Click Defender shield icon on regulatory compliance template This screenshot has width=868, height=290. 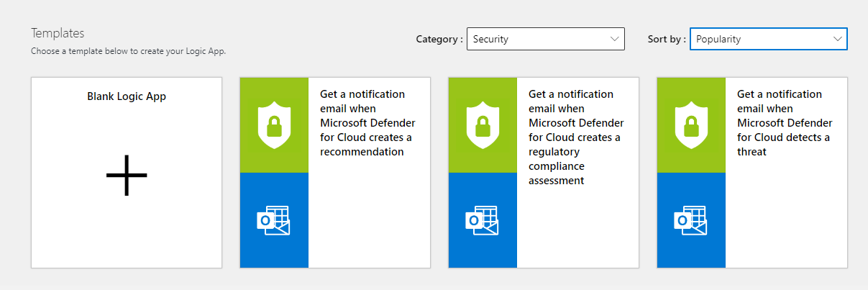point(482,124)
